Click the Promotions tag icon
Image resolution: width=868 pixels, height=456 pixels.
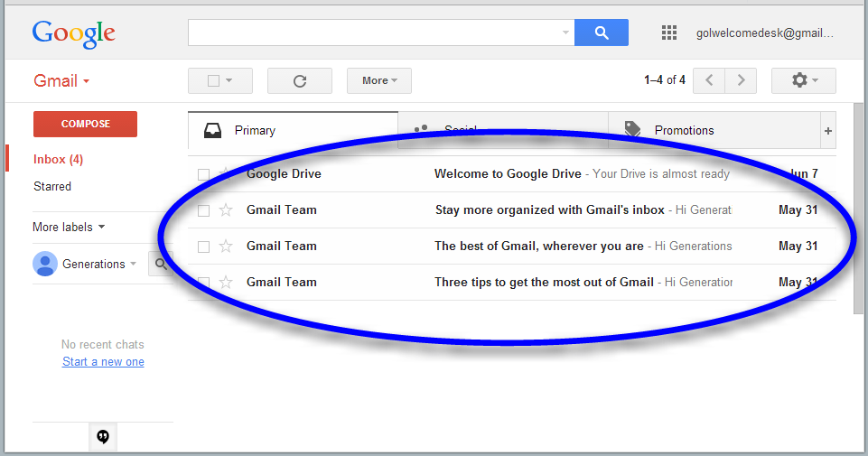point(633,129)
